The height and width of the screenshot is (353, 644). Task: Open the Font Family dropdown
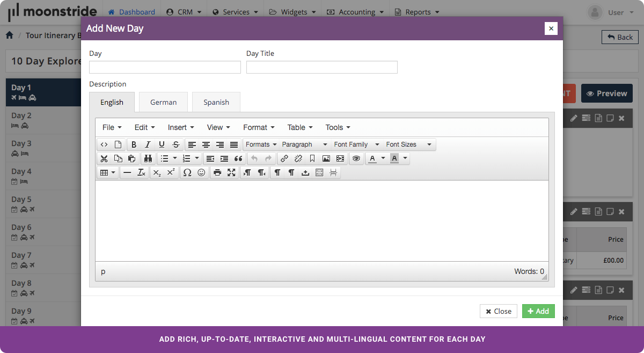pyautogui.click(x=356, y=145)
